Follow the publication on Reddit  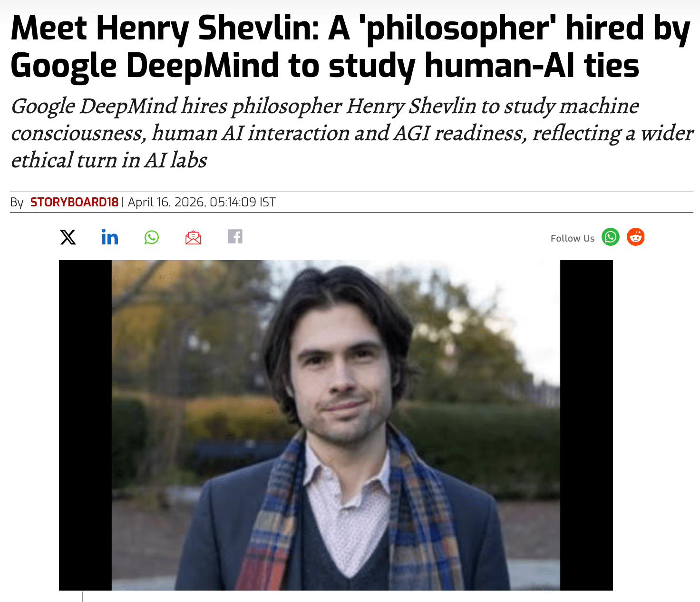[635, 237]
